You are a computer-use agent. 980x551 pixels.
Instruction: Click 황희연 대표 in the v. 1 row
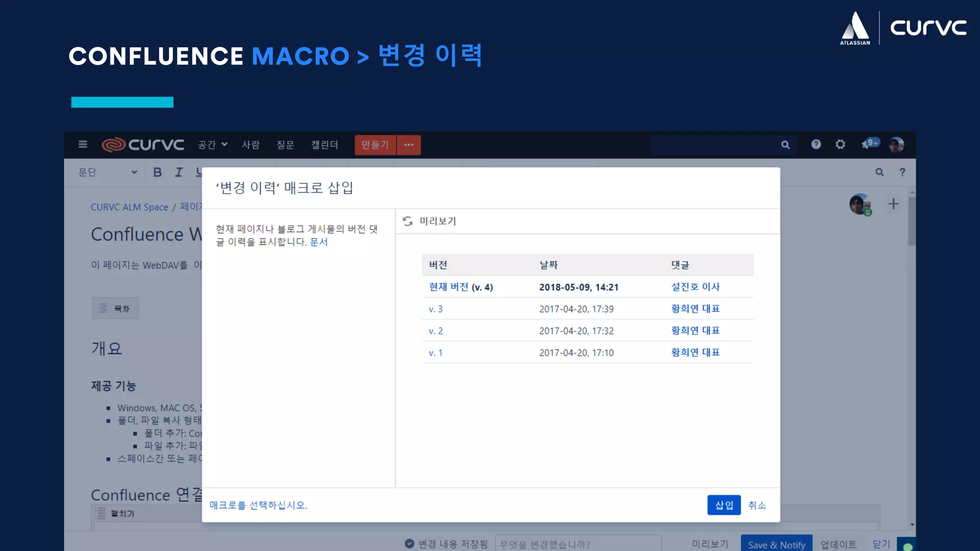click(695, 353)
